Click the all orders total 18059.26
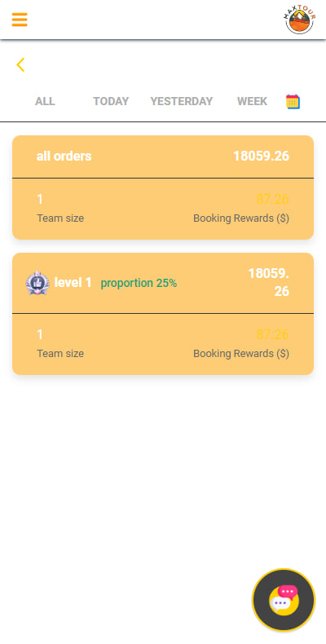This screenshot has width=326, height=644. coord(261,156)
